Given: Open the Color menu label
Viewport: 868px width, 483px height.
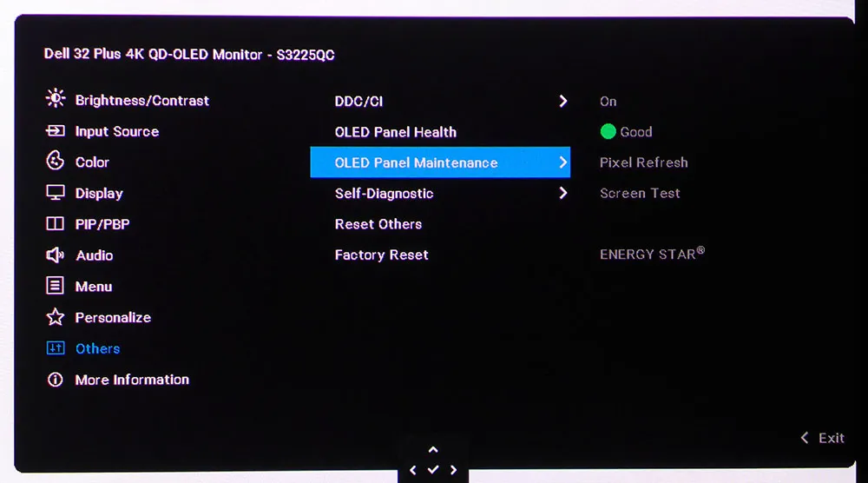Looking at the screenshot, I should point(92,162).
